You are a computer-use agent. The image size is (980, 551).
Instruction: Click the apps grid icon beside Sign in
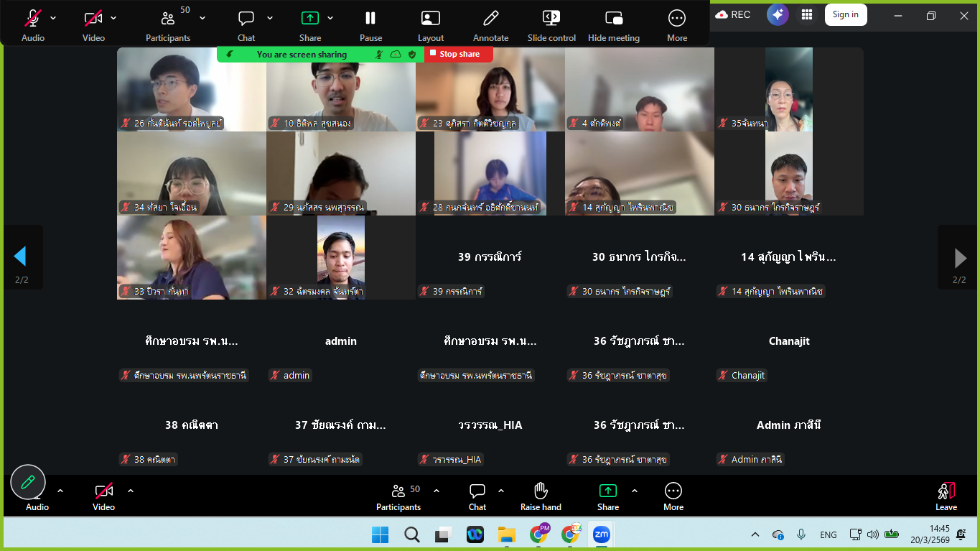807,14
